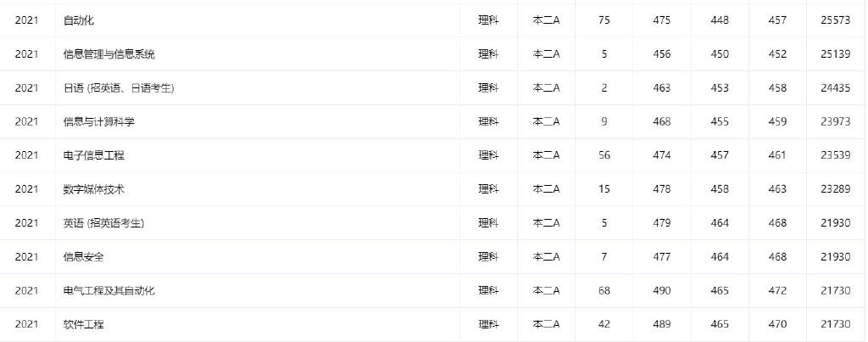This screenshot has width=868, height=342.
Task: Click the 电气工程及其自动化 entry
Action: click(x=109, y=291)
